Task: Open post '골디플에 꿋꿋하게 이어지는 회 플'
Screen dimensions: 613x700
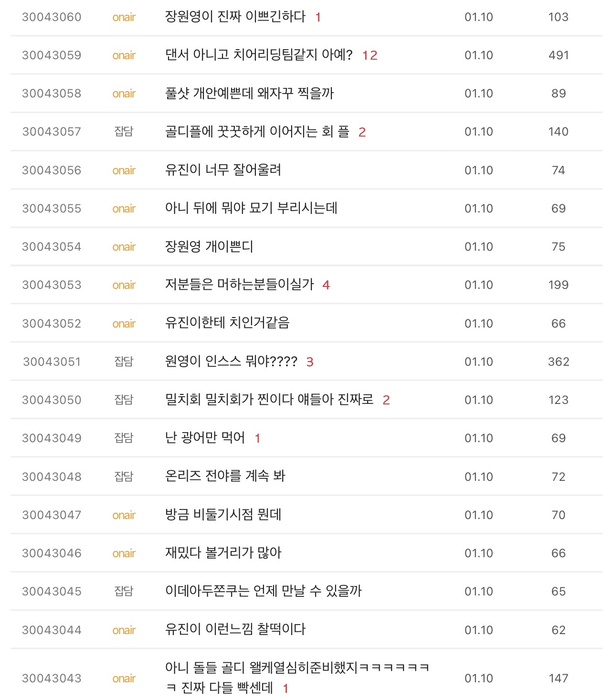Action: coord(257,131)
